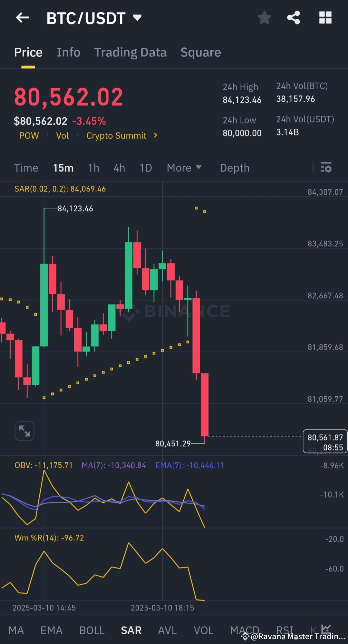Image resolution: width=348 pixels, height=644 pixels.
Task: Tap the back arrow icon
Action: (23, 18)
